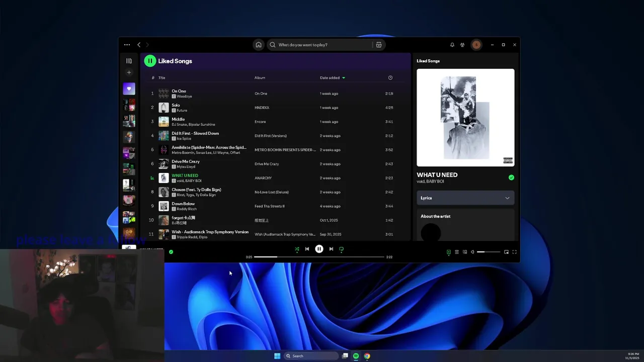This screenshot has width=644, height=362.
Task: Open Connect to a device
Action: [465, 252]
